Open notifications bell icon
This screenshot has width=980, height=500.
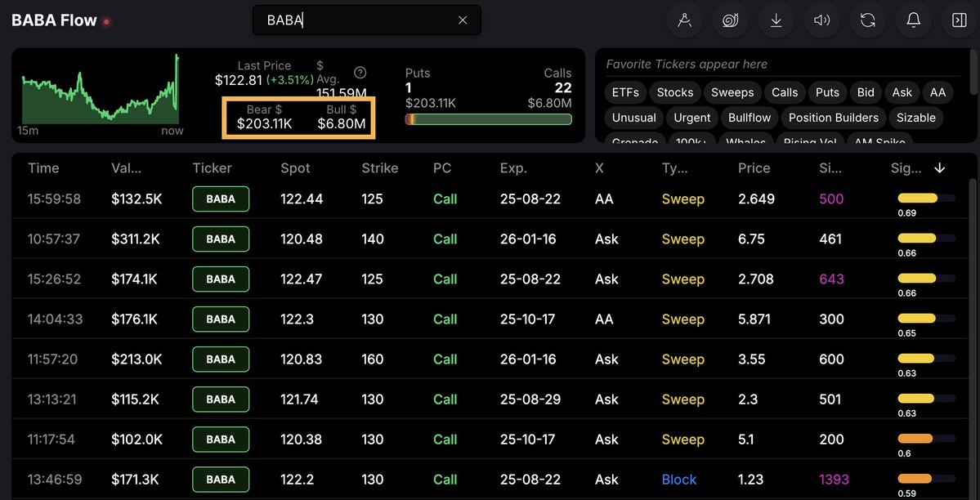point(913,20)
